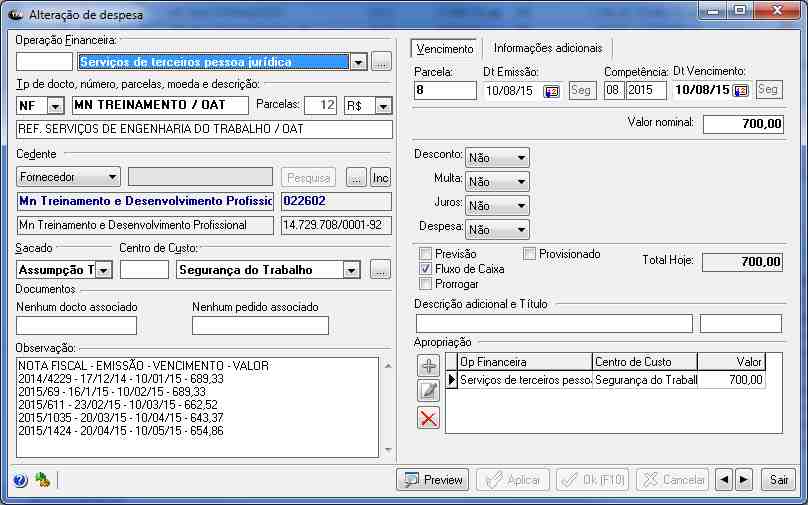808x505 pixels.
Task: Click the Valor nominal input field
Action: point(743,124)
